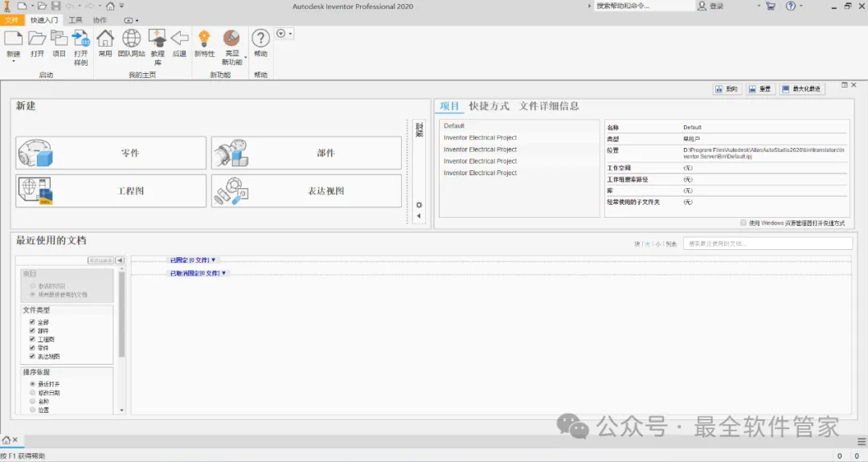Click the 新建 (New) ribbon icon
The height and width of the screenshot is (462, 868).
(14, 39)
